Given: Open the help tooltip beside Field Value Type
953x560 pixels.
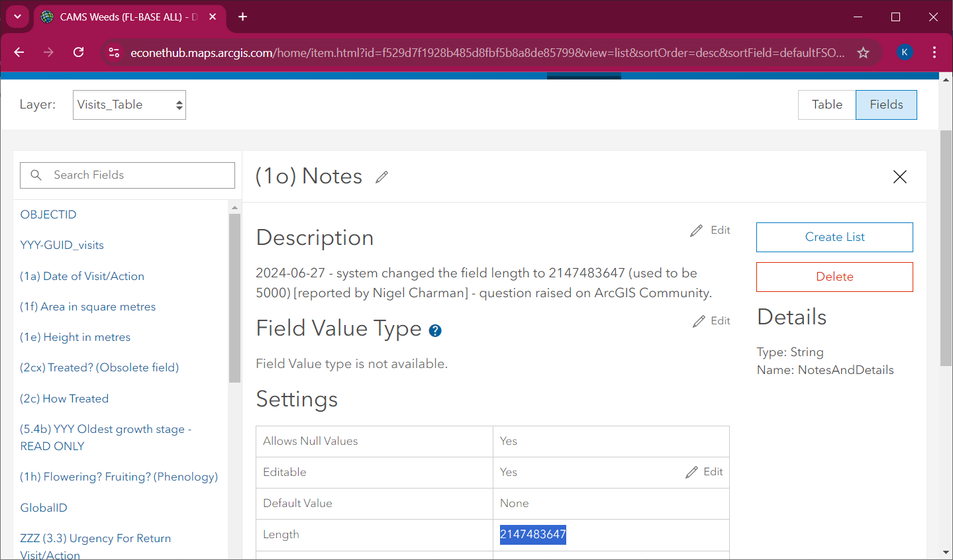Looking at the screenshot, I should click(435, 330).
